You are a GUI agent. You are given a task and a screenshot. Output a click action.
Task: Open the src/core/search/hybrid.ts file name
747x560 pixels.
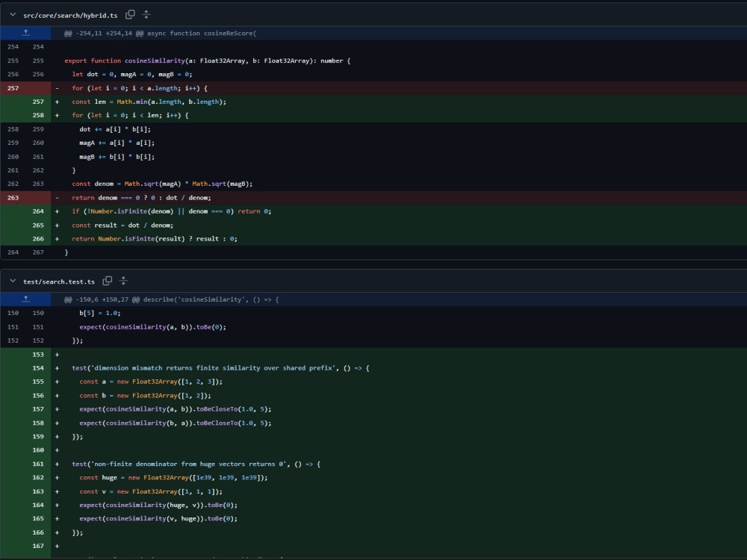pyautogui.click(x=70, y=15)
